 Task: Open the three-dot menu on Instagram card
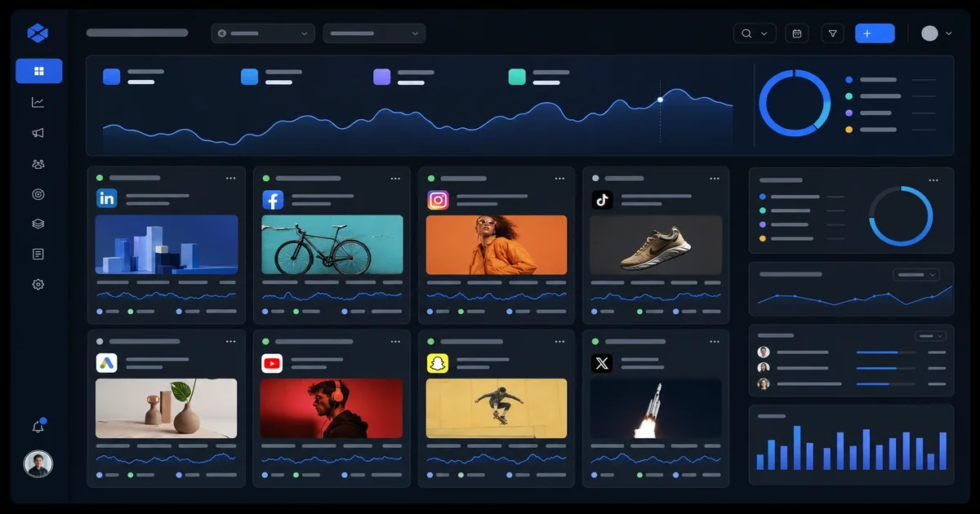click(x=559, y=178)
